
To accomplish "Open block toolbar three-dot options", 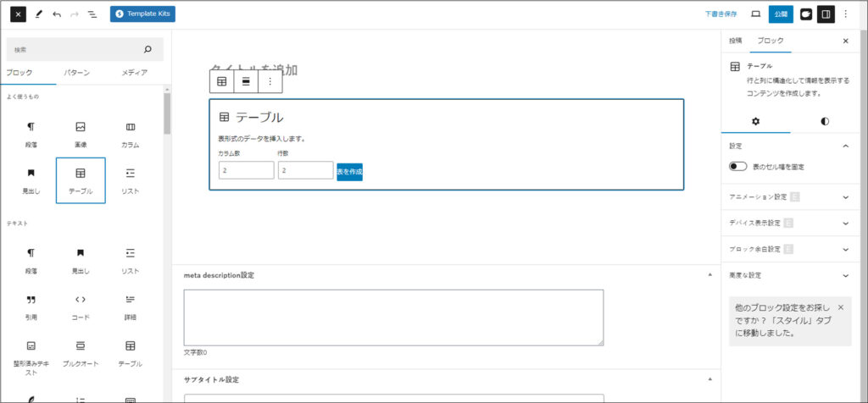I will point(270,81).
